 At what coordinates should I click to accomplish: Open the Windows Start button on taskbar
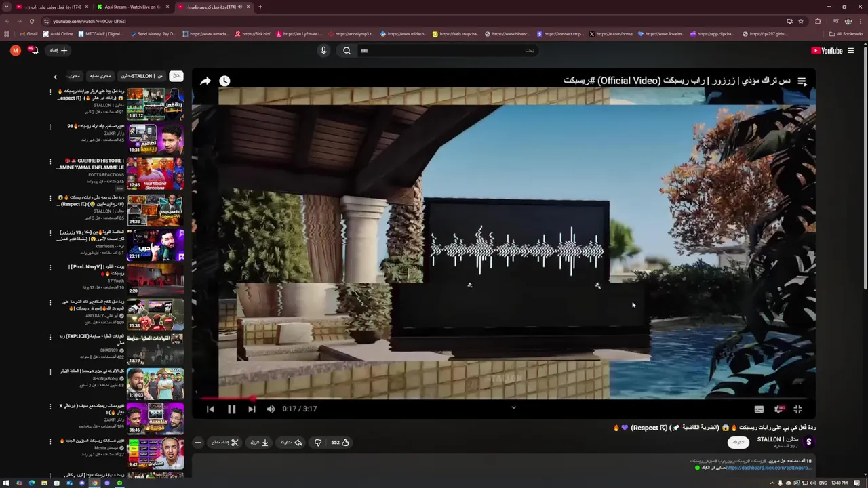click(x=6, y=483)
